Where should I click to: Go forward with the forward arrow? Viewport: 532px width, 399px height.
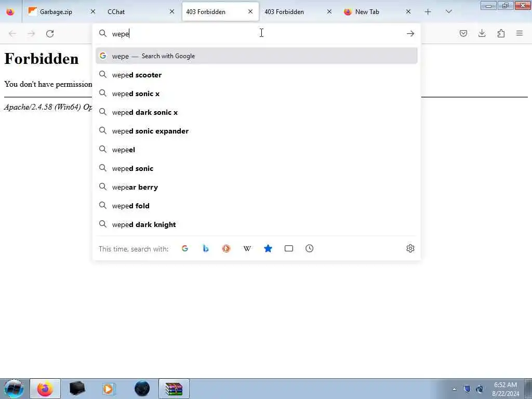31,34
